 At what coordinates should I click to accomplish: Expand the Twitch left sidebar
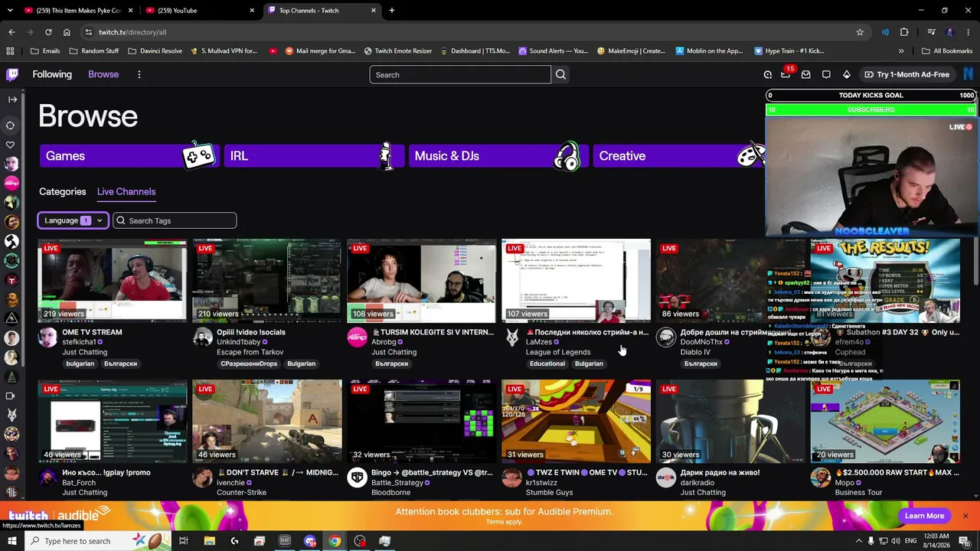click(x=11, y=99)
